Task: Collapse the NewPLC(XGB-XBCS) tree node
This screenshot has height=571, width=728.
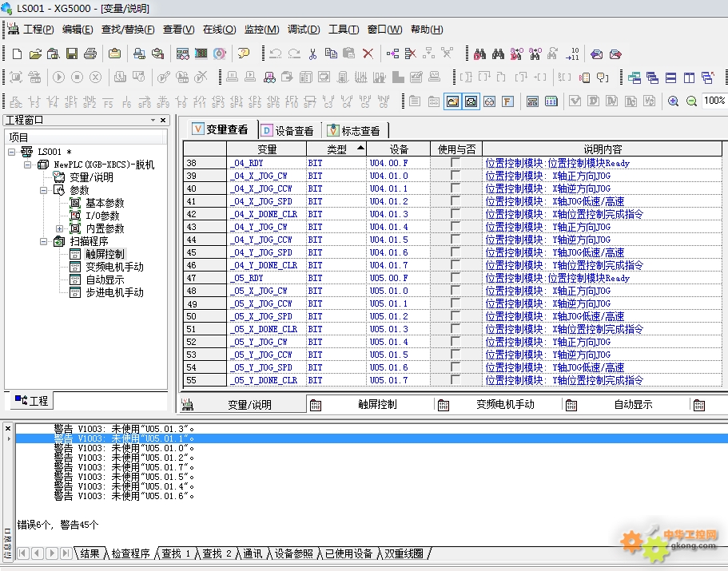Action: pyautogui.click(x=27, y=165)
